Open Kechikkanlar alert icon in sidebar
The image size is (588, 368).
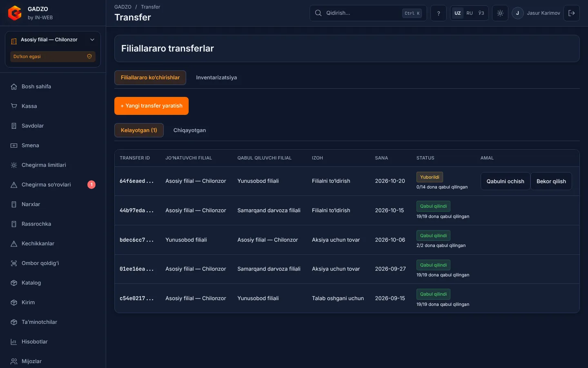14,244
